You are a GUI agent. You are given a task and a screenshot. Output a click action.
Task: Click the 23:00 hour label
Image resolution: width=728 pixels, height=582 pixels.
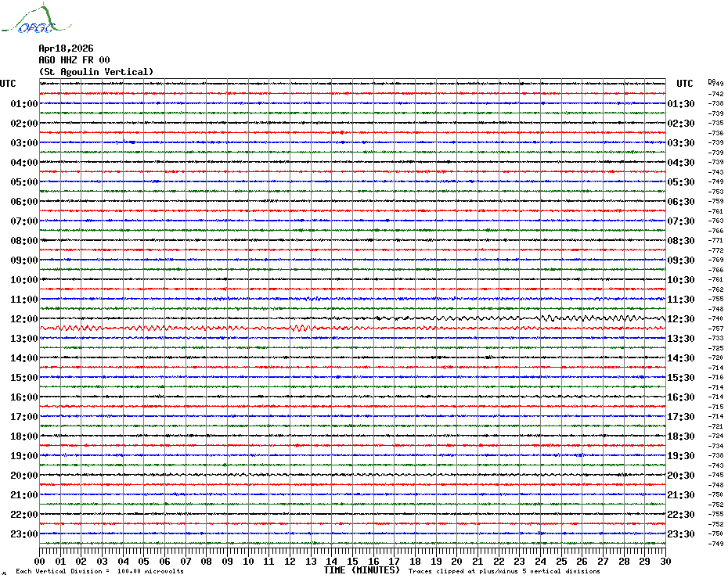(x=24, y=533)
